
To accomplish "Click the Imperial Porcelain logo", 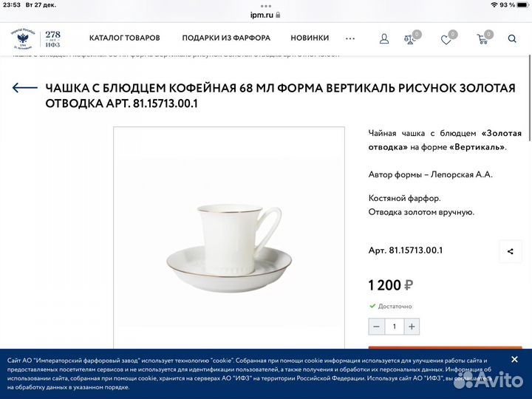I will coord(36,39).
